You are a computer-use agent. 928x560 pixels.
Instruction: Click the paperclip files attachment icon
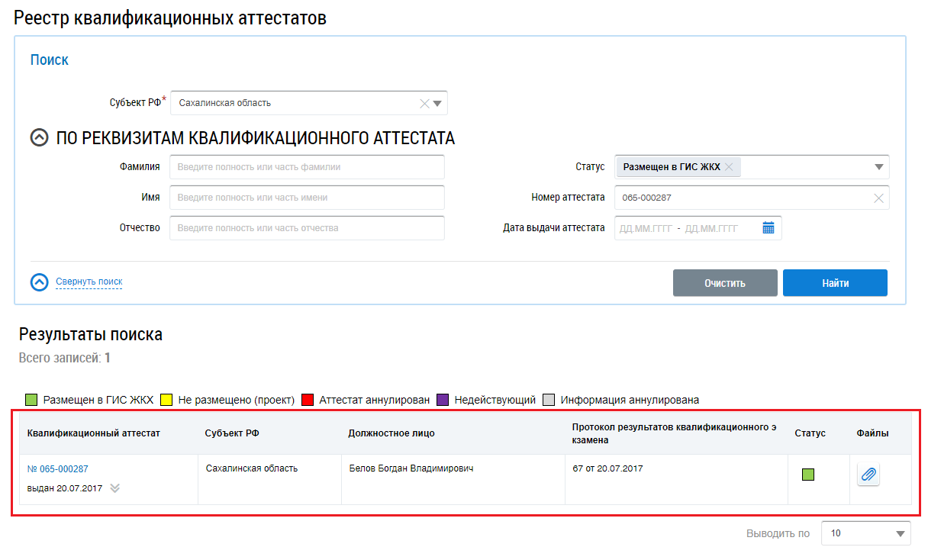click(868, 475)
